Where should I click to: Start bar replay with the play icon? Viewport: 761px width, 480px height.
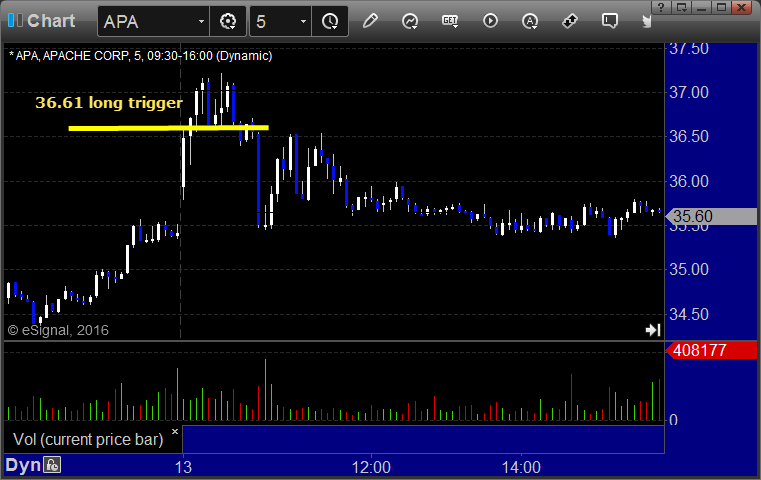click(490, 21)
